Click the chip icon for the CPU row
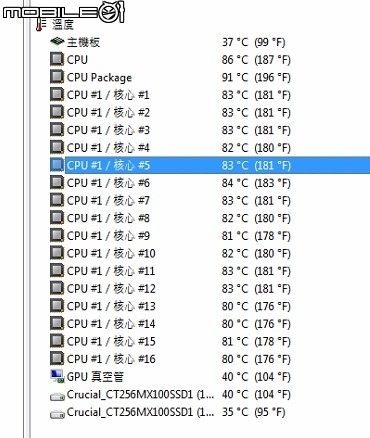The image size is (370, 438). tap(57, 59)
